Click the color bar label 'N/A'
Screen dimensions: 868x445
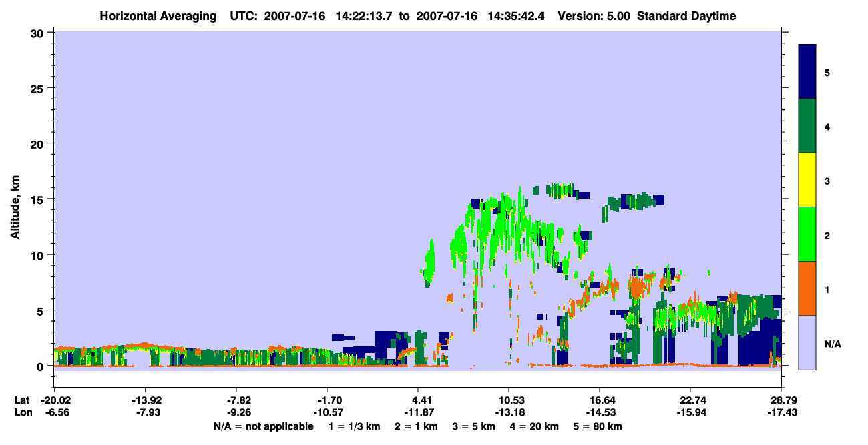[832, 344]
